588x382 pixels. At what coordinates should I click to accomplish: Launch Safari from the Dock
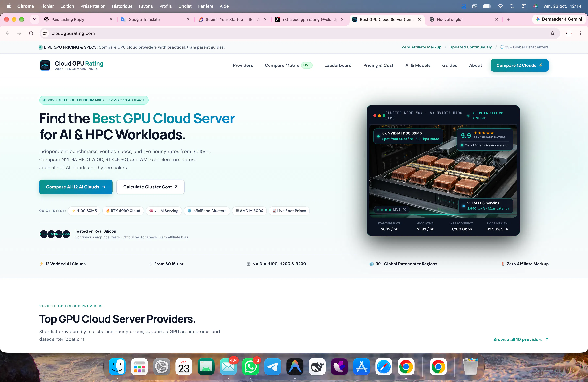click(384, 366)
